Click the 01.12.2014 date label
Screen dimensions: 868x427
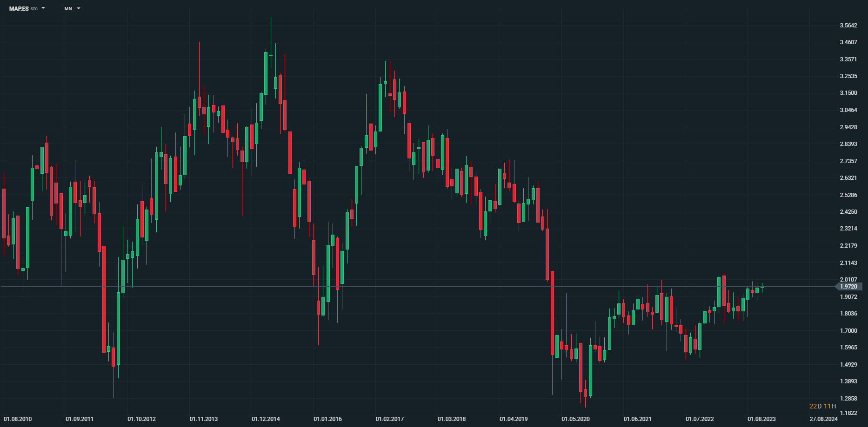pyautogui.click(x=266, y=419)
